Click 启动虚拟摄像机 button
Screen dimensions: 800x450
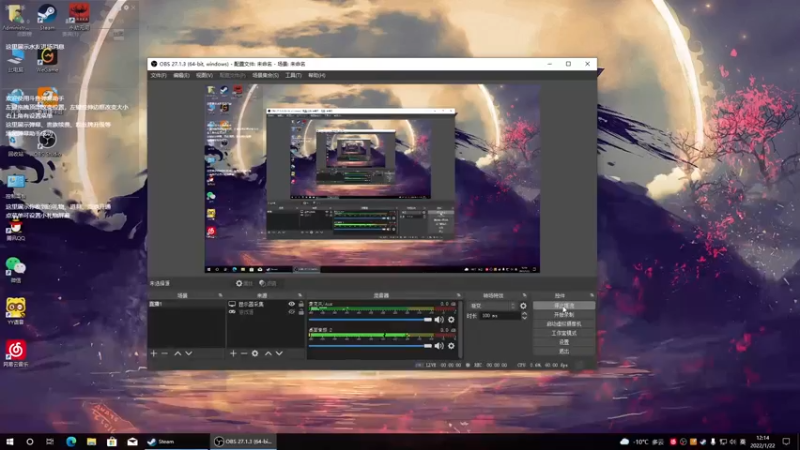564,324
